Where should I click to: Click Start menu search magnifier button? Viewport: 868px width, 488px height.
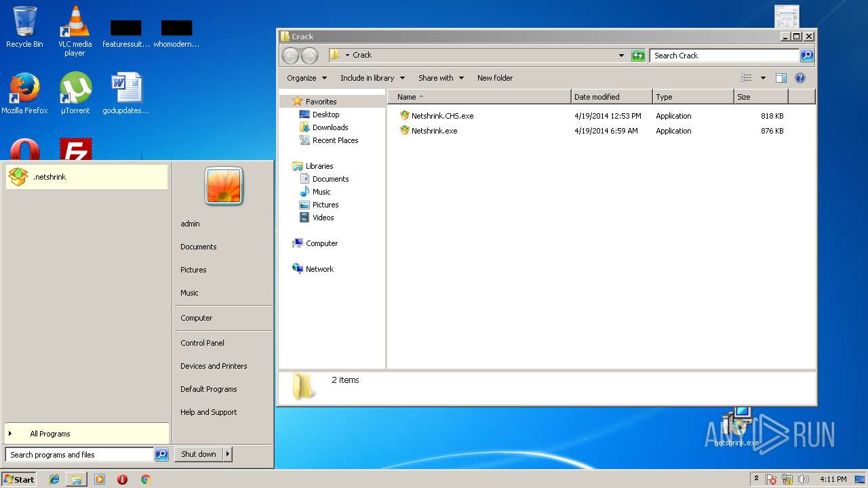click(161, 455)
